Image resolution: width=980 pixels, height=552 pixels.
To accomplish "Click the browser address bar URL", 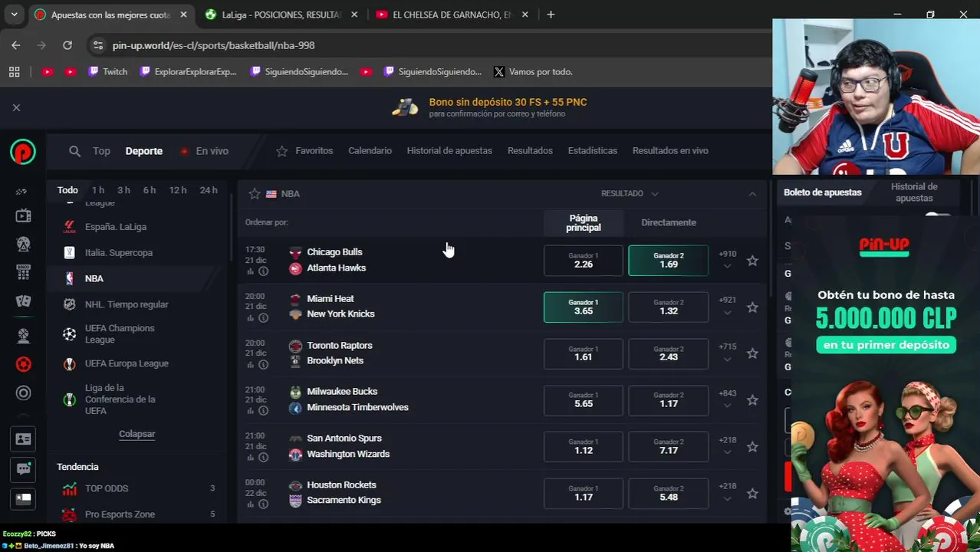I will 213,45.
